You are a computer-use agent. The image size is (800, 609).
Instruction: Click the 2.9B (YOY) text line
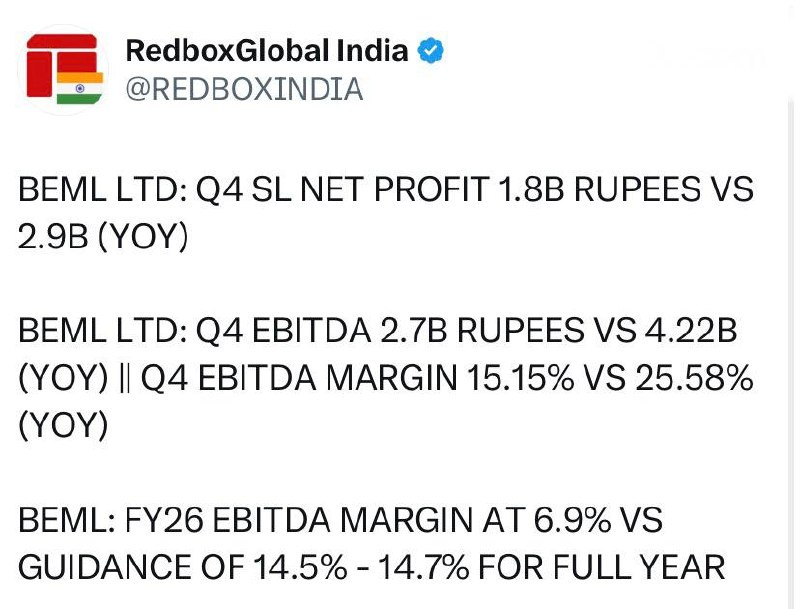[x=103, y=237]
